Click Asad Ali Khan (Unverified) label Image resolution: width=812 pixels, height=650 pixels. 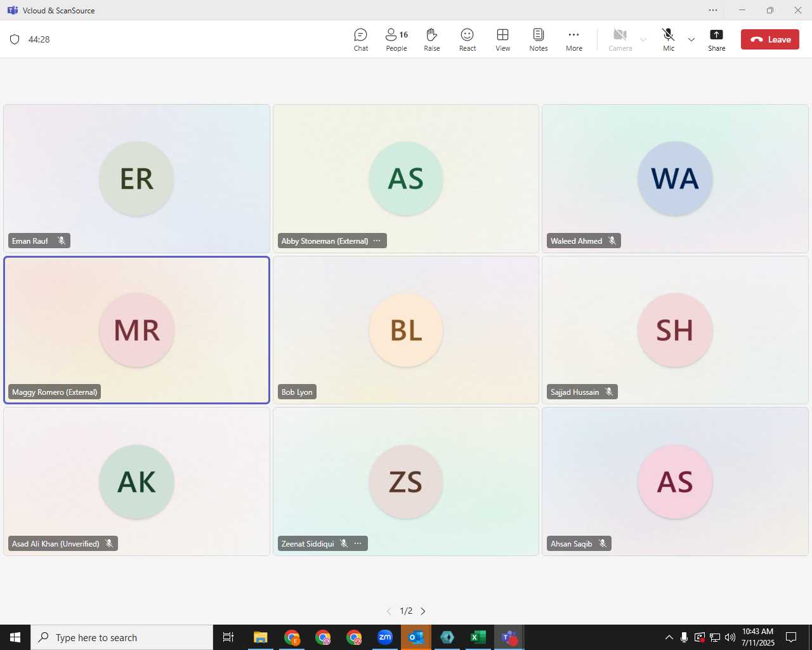click(56, 544)
